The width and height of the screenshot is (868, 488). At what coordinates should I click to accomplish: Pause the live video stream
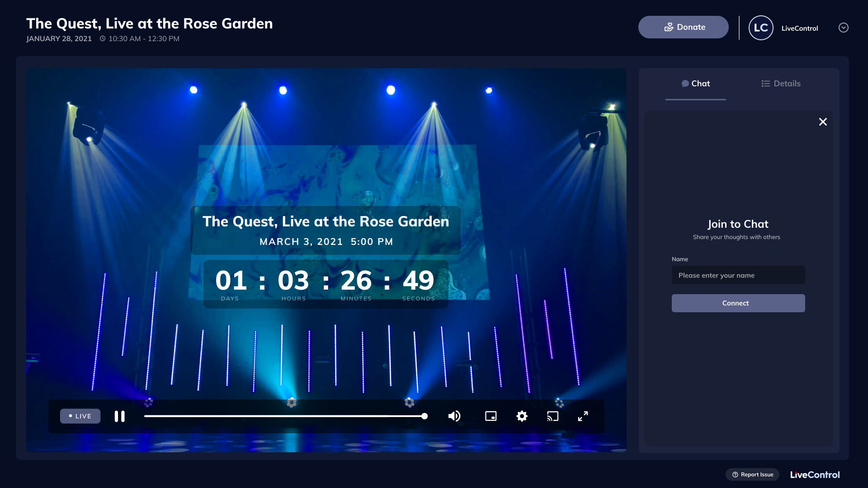coord(119,416)
